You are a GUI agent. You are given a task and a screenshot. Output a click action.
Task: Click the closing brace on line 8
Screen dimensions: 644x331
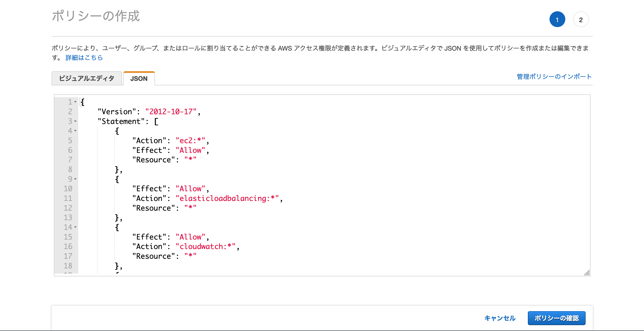[x=117, y=170]
